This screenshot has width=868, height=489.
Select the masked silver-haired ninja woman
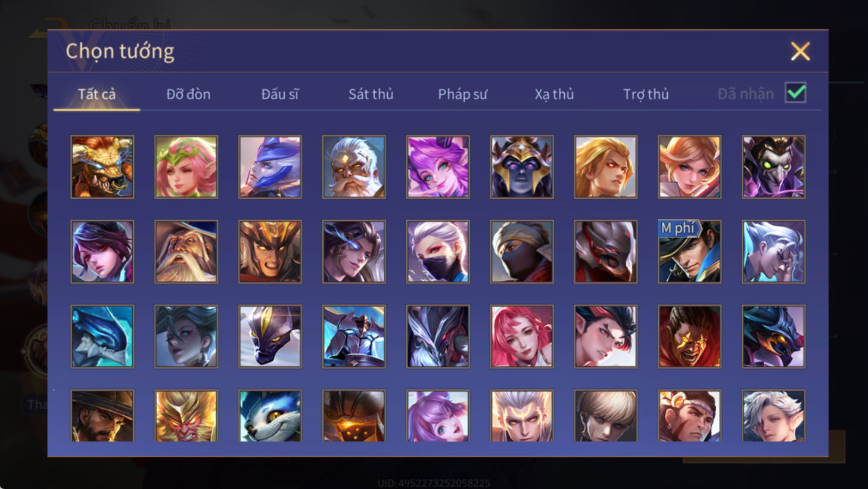point(438,252)
